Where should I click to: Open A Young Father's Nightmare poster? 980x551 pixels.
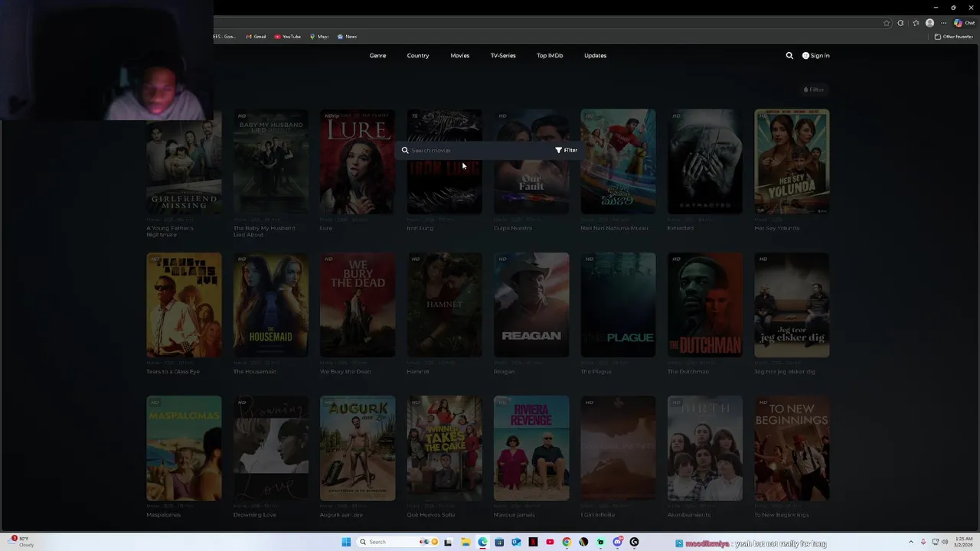point(184,161)
